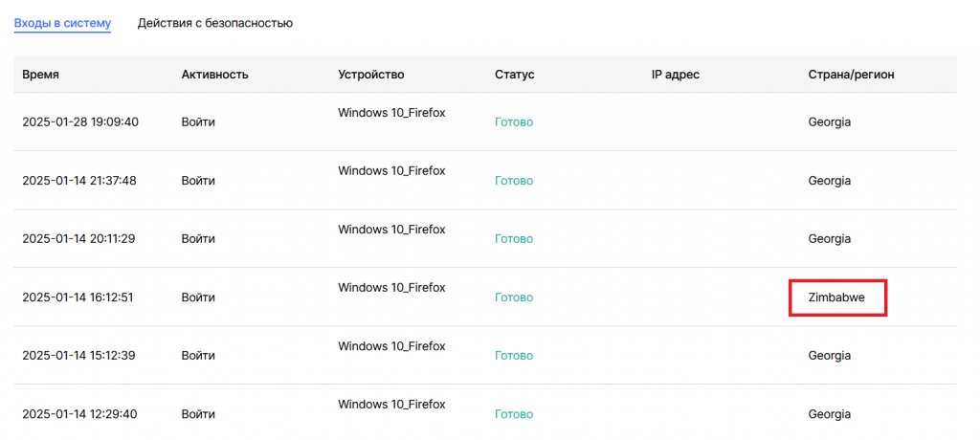Click the 2025-01-14 21:37:48 timestamp
980x440 pixels.
point(78,181)
